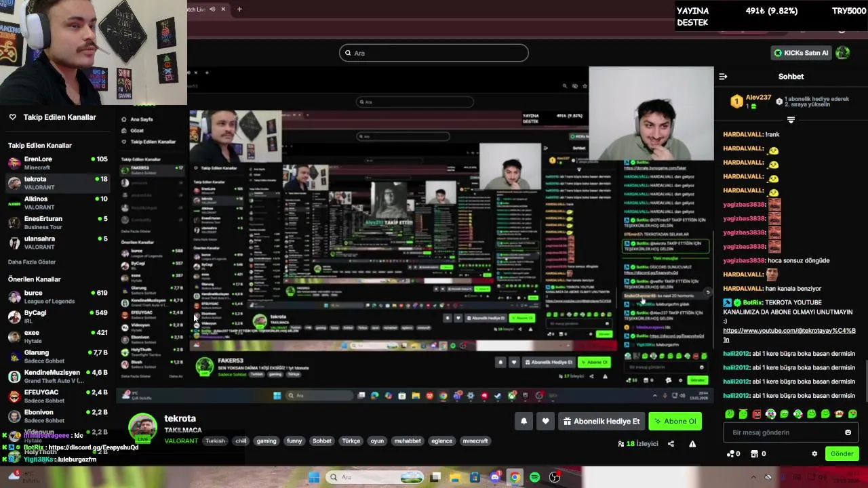Open tekrota channel in sidebar
Viewport: 868px width, 488px height.
(x=58, y=183)
